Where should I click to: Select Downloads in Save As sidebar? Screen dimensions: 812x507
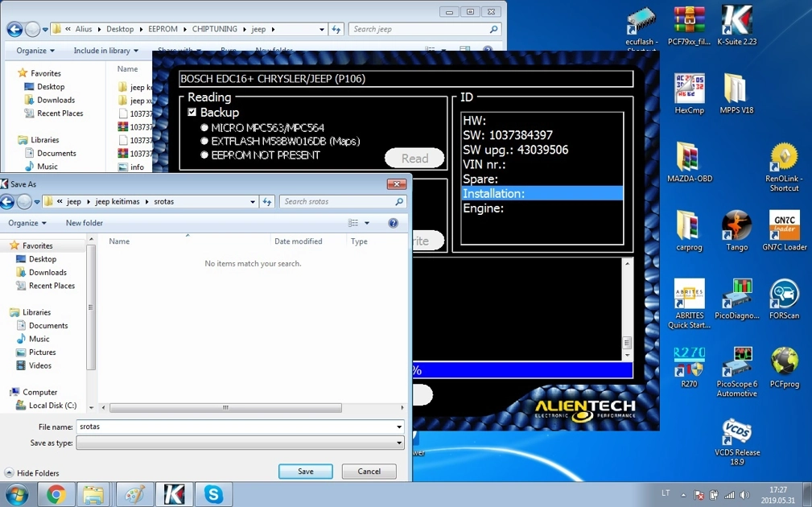tap(47, 272)
